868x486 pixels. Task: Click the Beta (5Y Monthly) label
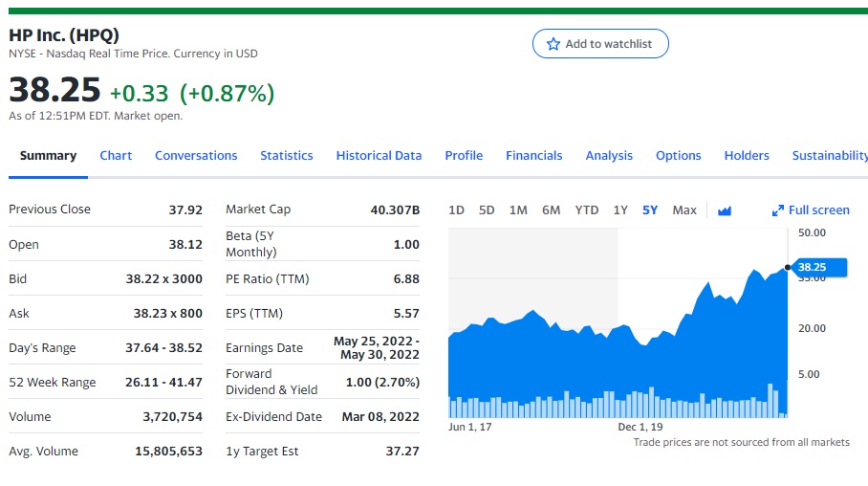click(251, 244)
